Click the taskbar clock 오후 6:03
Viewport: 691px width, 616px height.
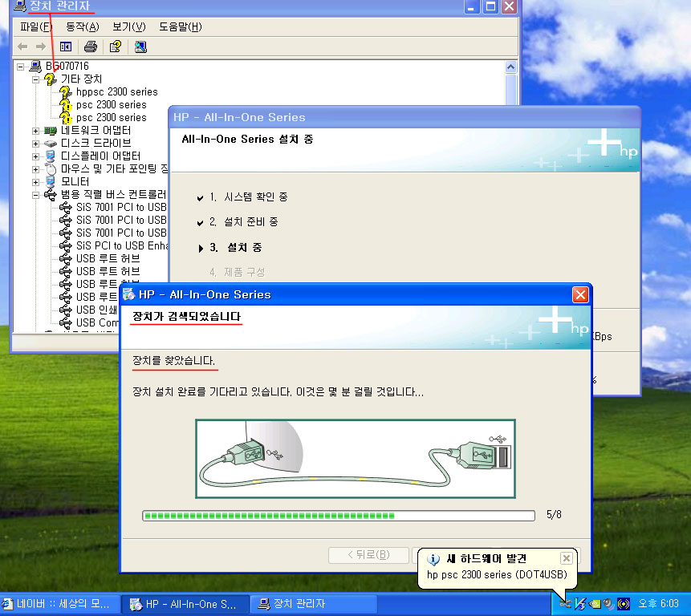(x=658, y=604)
